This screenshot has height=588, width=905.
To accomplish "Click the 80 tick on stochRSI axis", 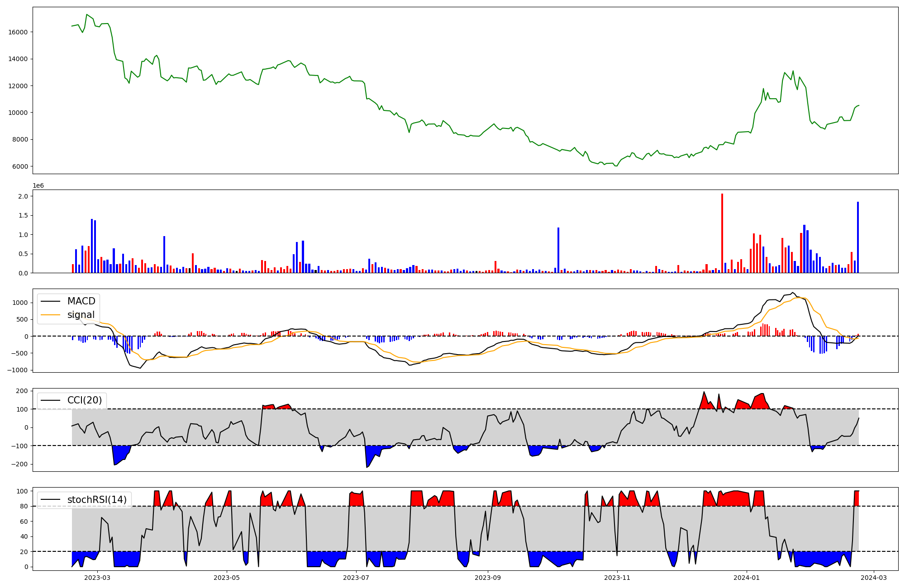I will [x=24, y=506].
